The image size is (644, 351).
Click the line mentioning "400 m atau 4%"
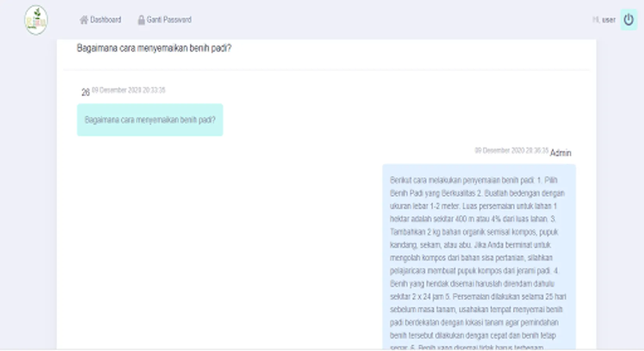(x=473, y=219)
